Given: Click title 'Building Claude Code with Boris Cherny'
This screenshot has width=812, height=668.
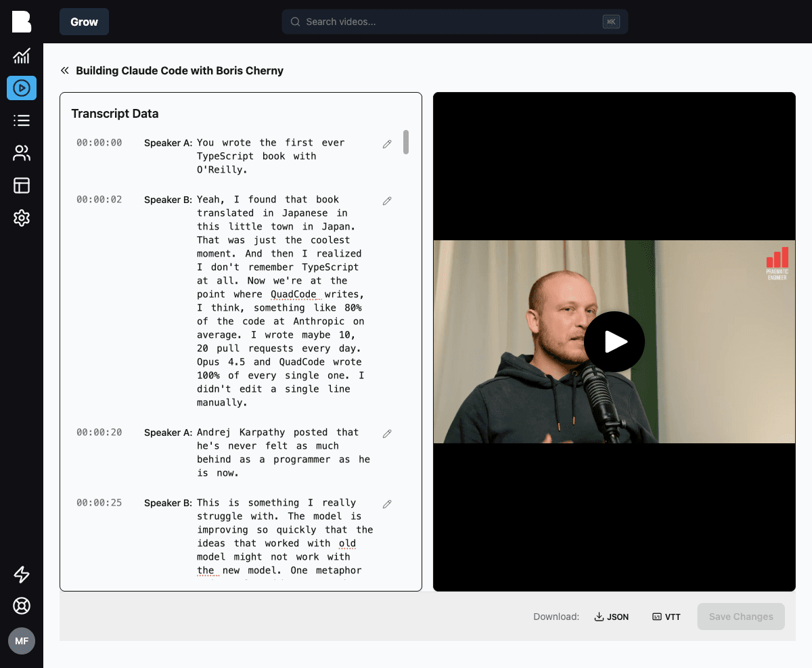Looking at the screenshot, I should click(179, 70).
